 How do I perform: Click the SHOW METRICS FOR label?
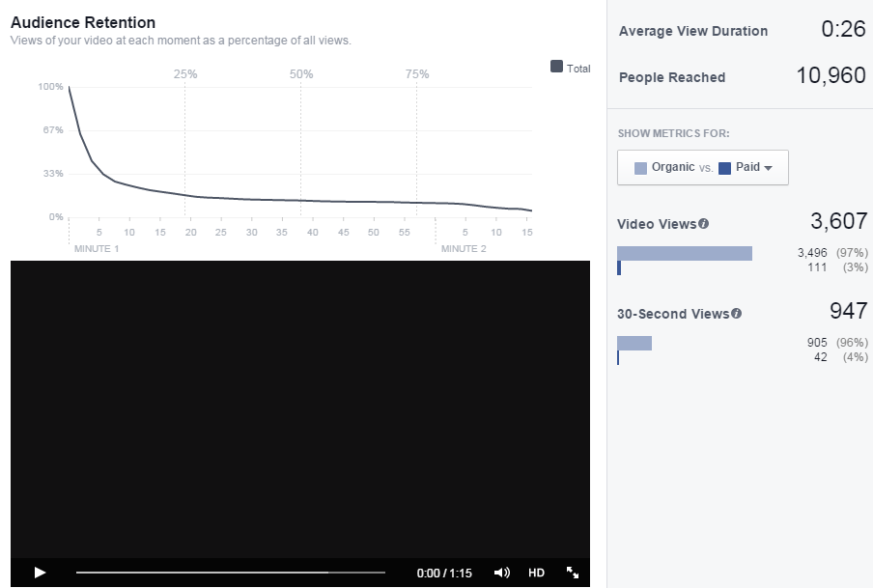pos(674,133)
